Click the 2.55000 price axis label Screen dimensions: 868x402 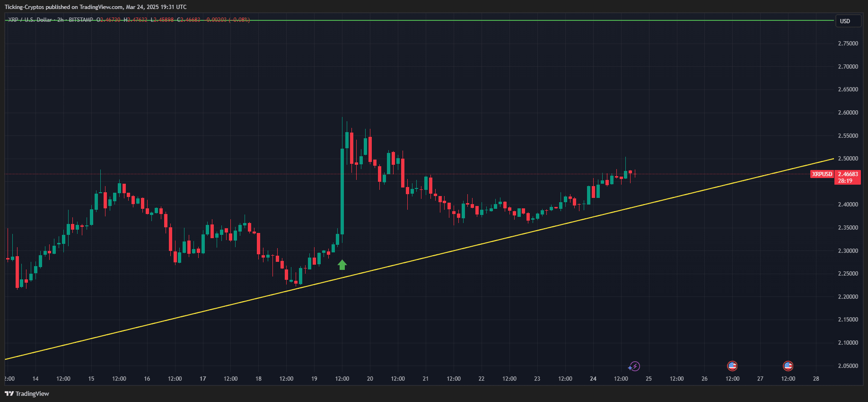click(x=848, y=136)
